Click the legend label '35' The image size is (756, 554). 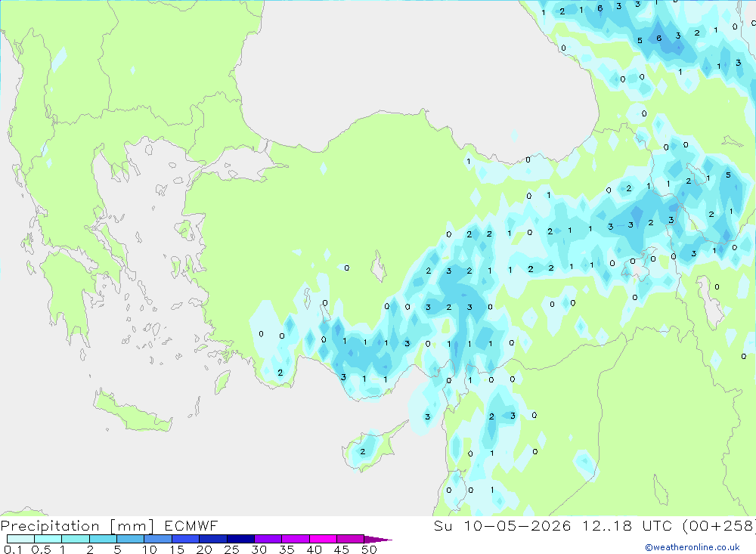(287, 549)
